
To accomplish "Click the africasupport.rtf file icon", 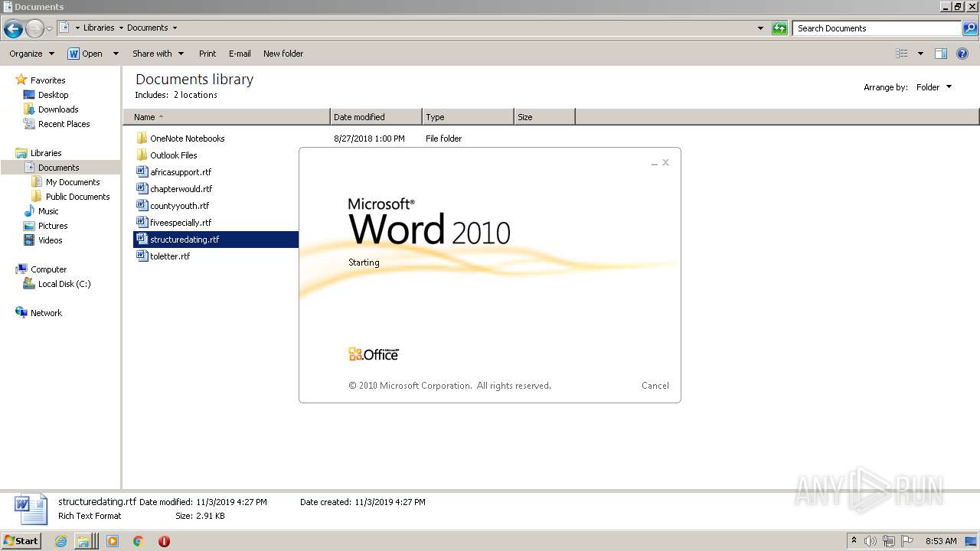I will (x=142, y=172).
